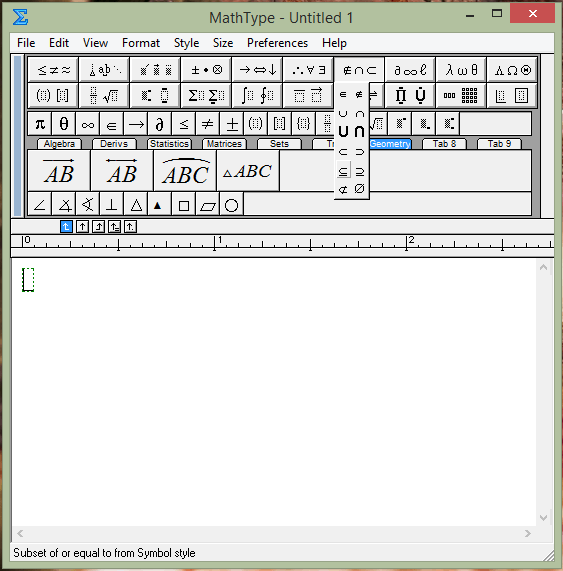Insert small intersection symbol from set palette
This screenshot has height=571, width=563.
pos(359,114)
